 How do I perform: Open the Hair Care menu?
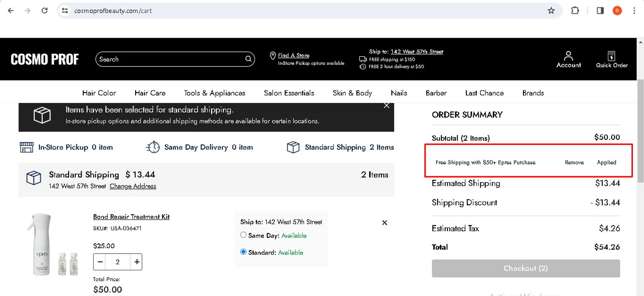click(x=150, y=93)
